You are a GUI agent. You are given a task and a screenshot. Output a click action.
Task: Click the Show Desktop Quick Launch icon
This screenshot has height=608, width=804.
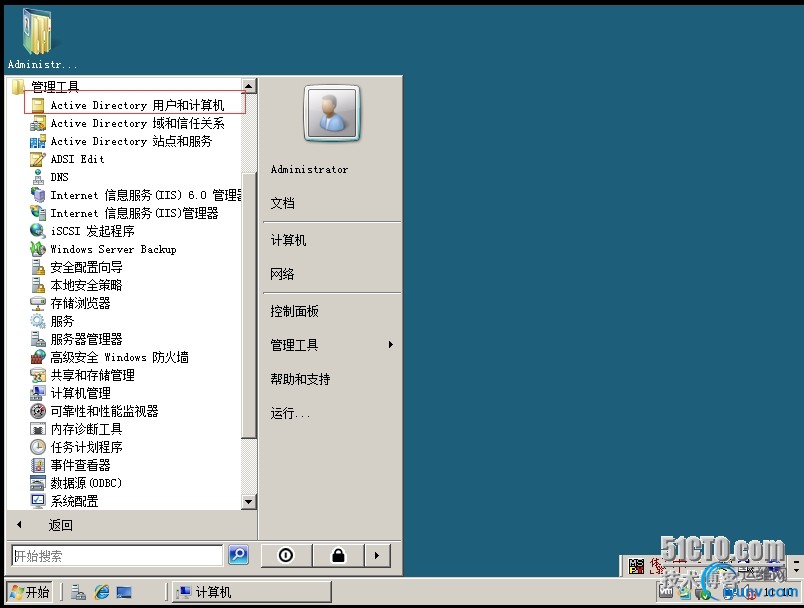(124, 593)
